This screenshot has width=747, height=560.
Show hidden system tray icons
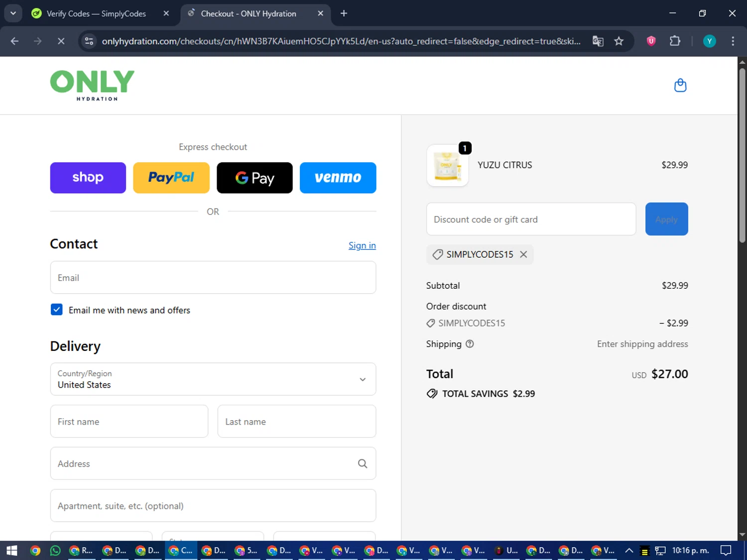coord(629,551)
